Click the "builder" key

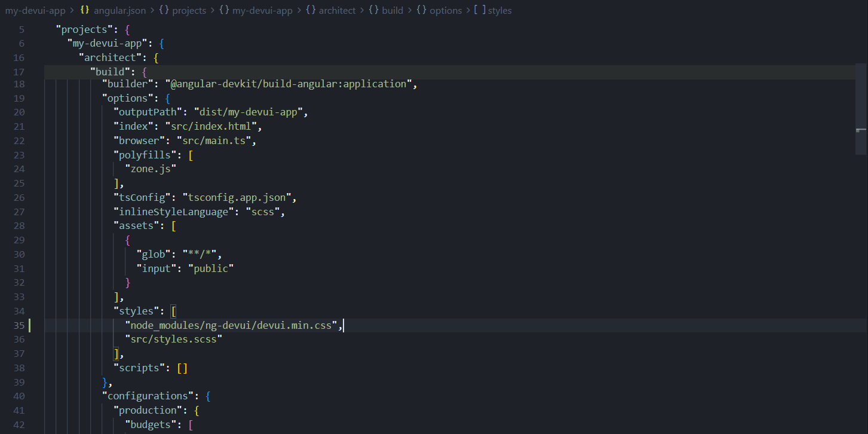(128, 84)
